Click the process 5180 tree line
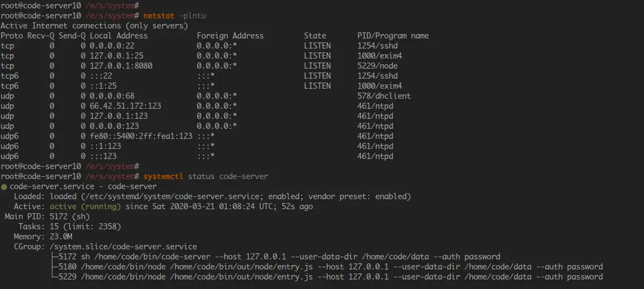This screenshot has height=289, width=644. pos(327,267)
